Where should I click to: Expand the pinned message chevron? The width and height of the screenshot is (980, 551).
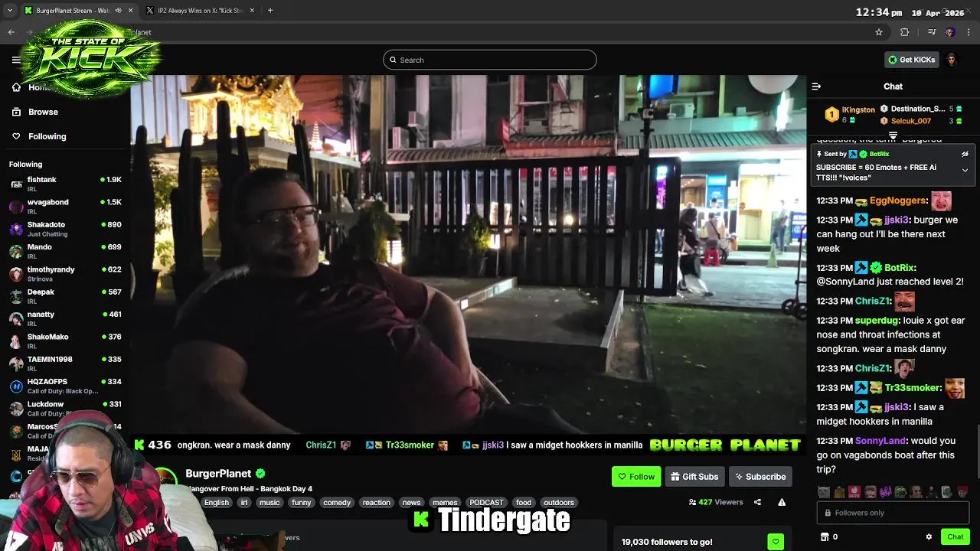[965, 170]
